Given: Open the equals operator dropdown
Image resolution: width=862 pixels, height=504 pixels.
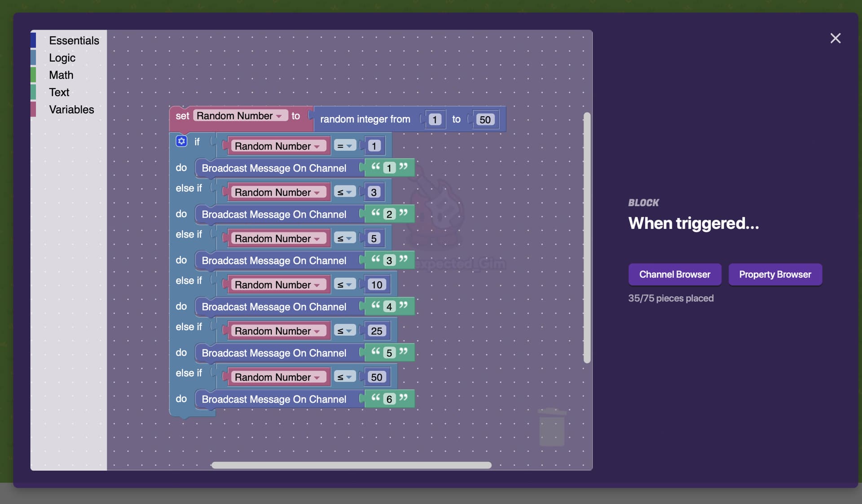Looking at the screenshot, I should point(345,146).
